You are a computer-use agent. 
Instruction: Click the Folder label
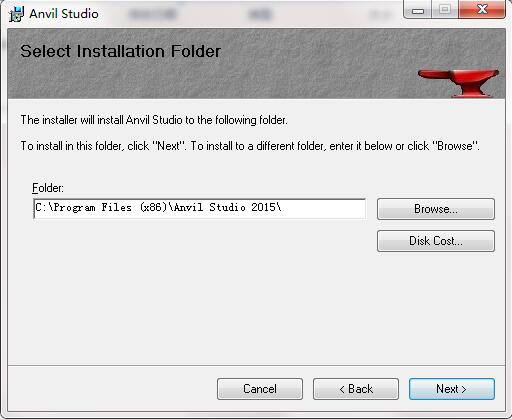48,188
